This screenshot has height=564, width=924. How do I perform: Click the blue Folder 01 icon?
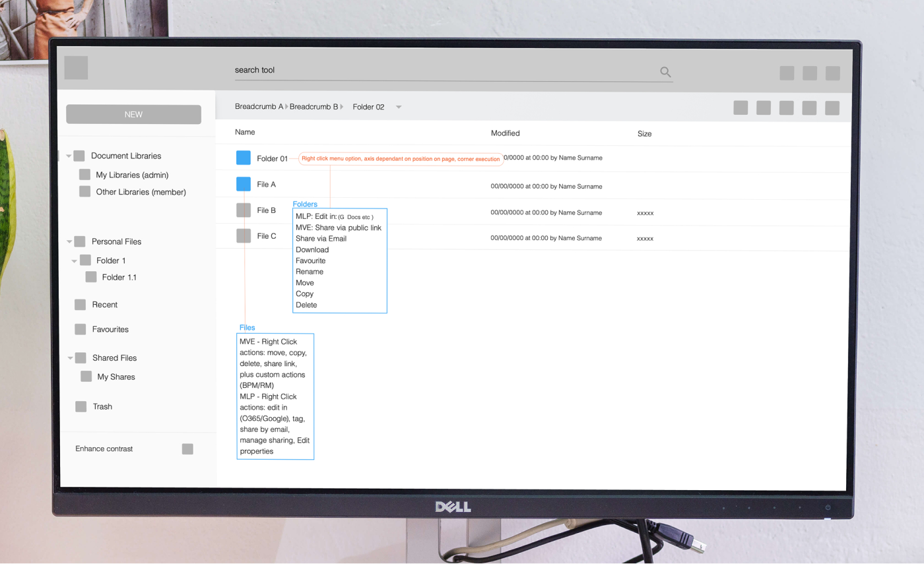(244, 158)
